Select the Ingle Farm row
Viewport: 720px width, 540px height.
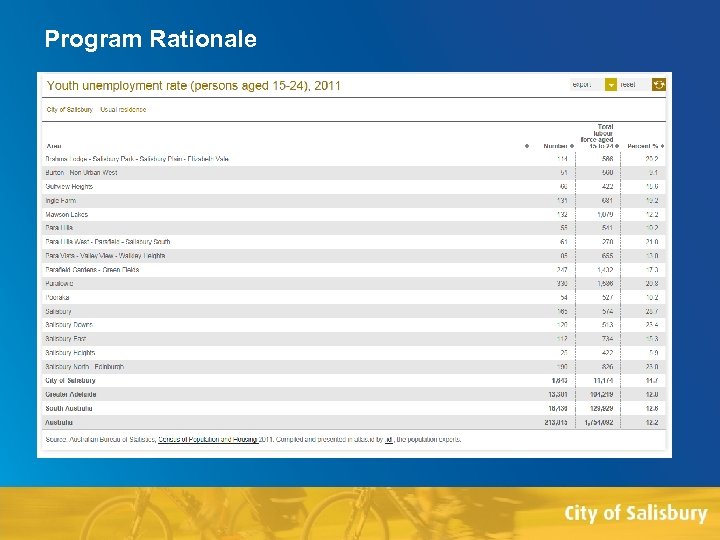coord(354,201)
